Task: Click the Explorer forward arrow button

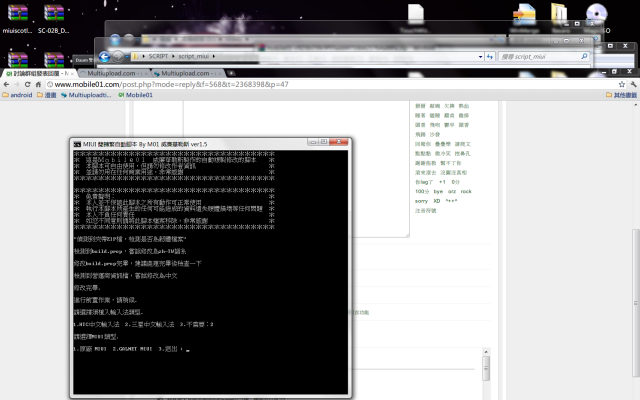Action: (118, 57)
